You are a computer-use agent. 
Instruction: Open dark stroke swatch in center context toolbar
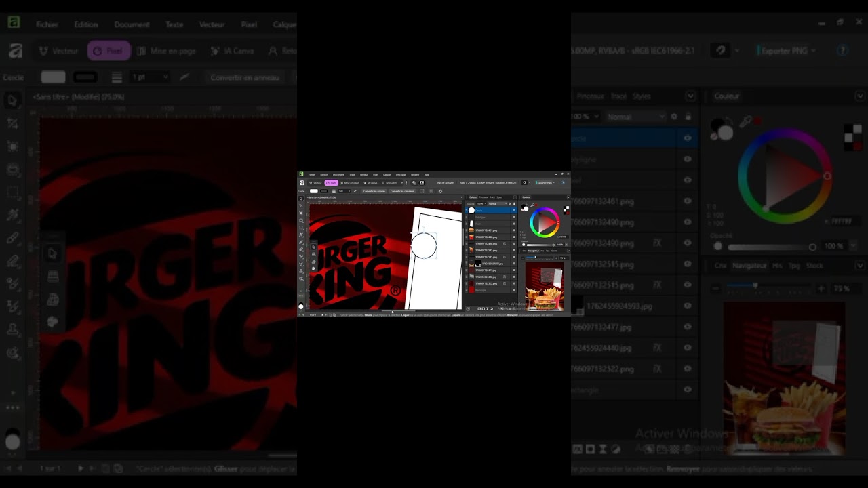(x=323, y=191)
